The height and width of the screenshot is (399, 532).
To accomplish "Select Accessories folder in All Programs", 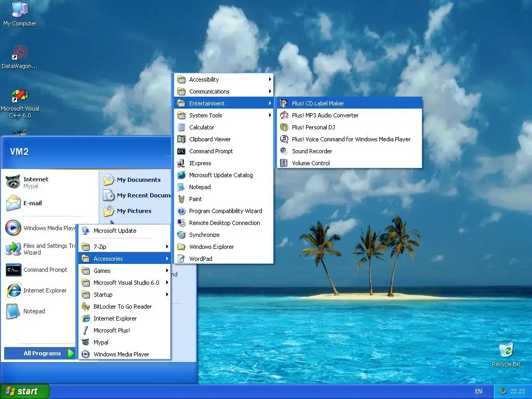I will pos(125,259).
